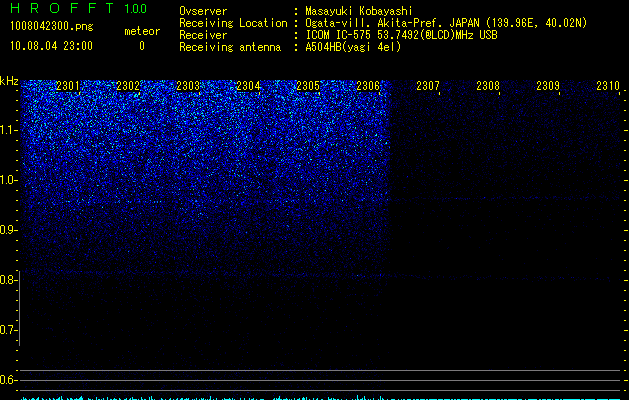Click the meteor count value 0
Image resolution: width=629 pixels, height=400 pixels.
[142, 46]
